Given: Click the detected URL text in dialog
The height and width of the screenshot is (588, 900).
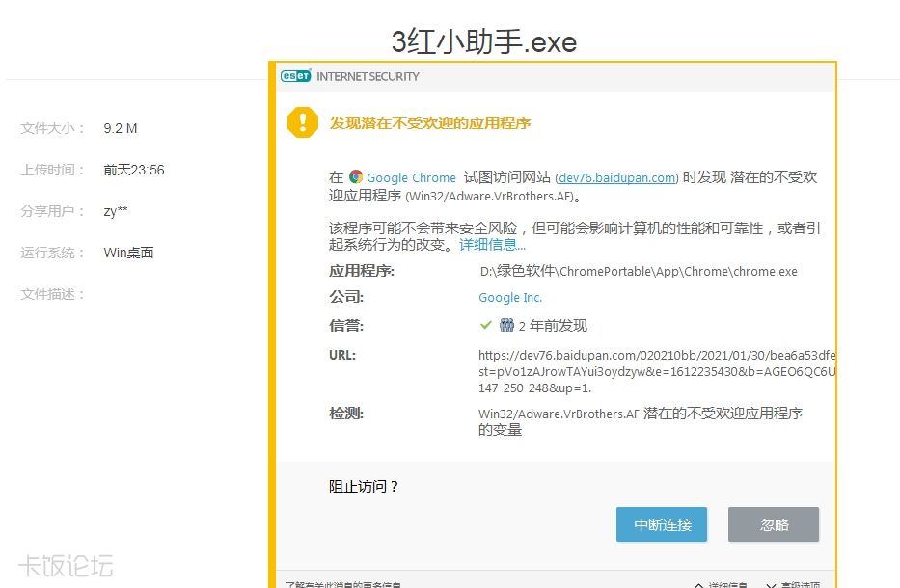Looking at the screenshot, I should 656,371.
